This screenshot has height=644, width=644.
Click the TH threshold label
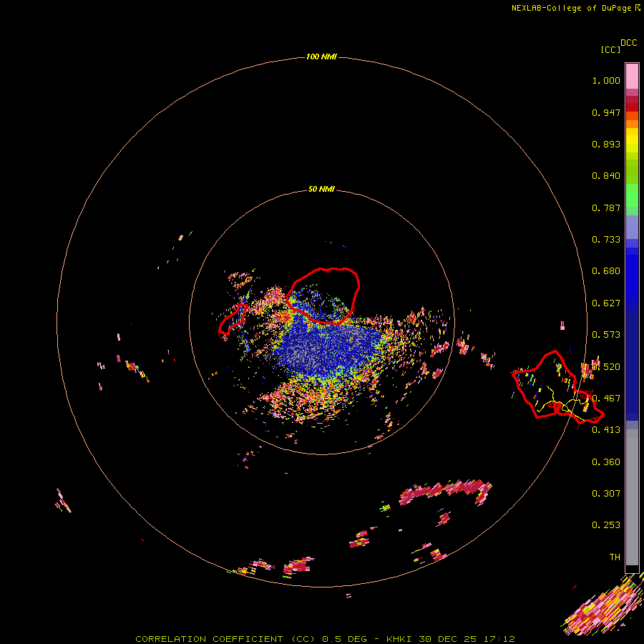point(615,557)
